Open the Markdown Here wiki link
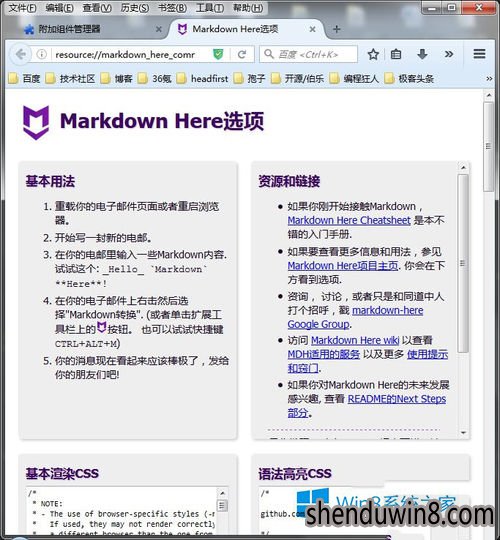This screenshot has height=540, width=500. click(355, 340)
